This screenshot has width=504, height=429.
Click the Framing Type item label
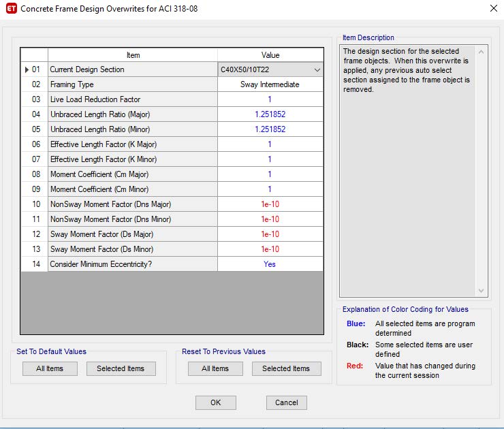pyautogui.click(x=133, y=84)
